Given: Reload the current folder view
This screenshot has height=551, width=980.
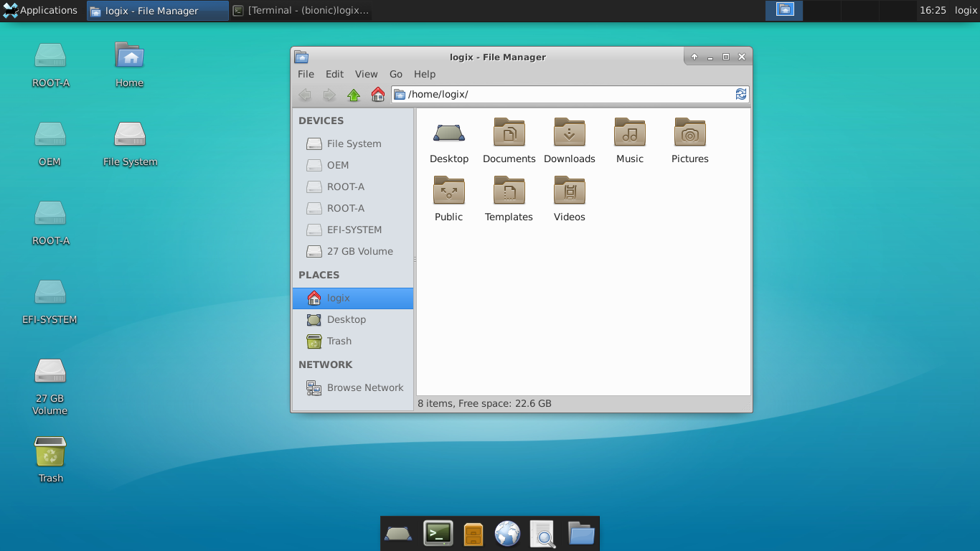Looking at the screenshot, I should tap(741, 94).
